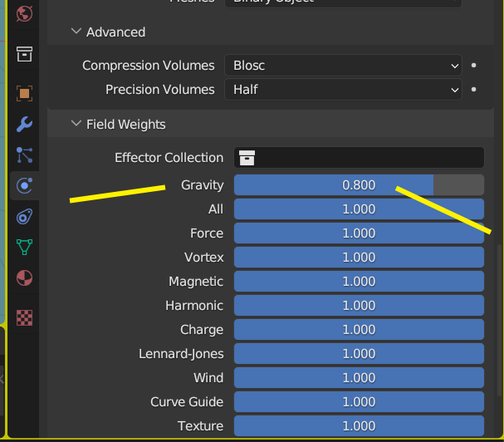Screen dimensions: 504x442
Task: Click the 'Precision Volumes' label
Action: tap(159, 90)
